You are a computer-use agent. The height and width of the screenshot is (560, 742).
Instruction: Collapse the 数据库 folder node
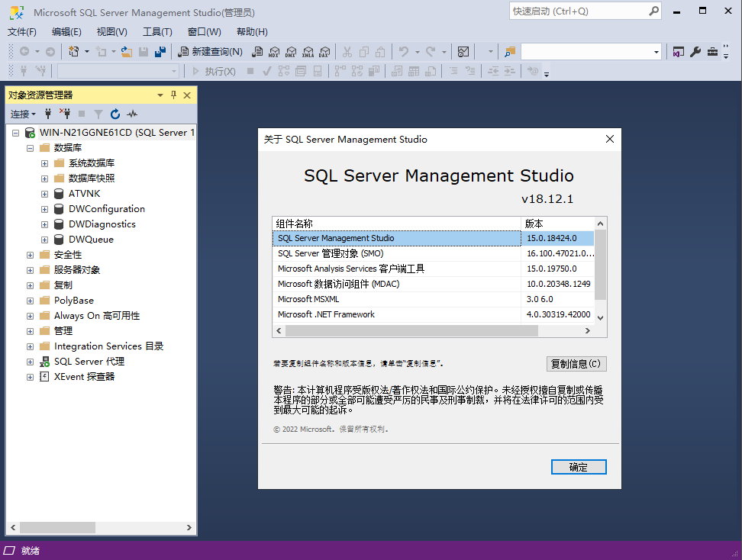pyautogui.click(x=31, y=148)
